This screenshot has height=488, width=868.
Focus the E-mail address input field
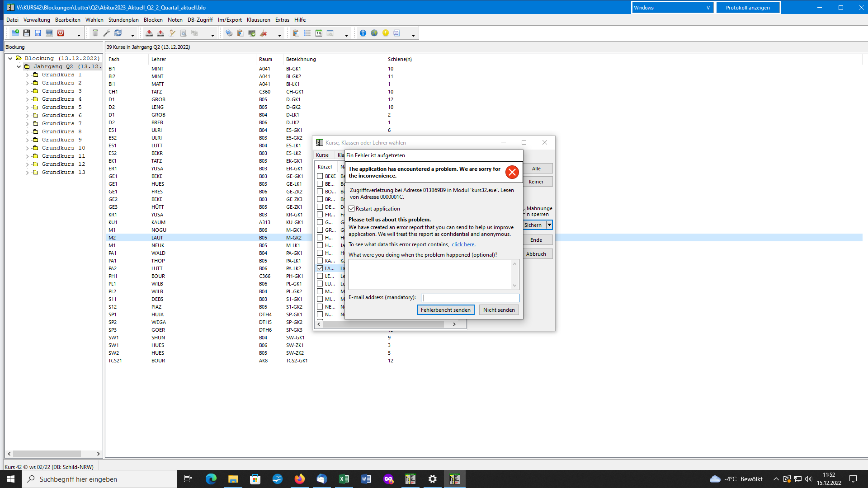click(470, 298)
